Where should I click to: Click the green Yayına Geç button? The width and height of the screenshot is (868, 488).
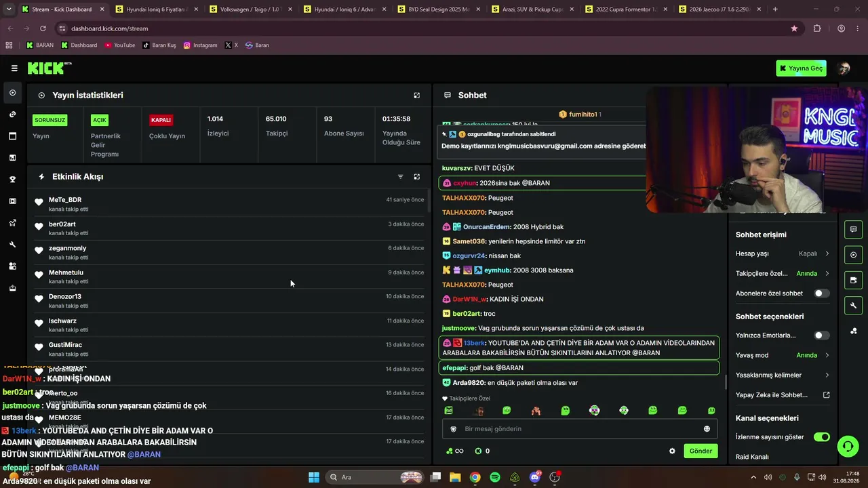tap(802, 68)
